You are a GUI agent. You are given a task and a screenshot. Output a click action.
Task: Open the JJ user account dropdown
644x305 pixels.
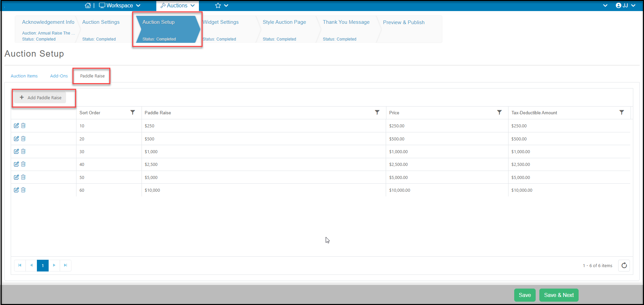[626, 5]
